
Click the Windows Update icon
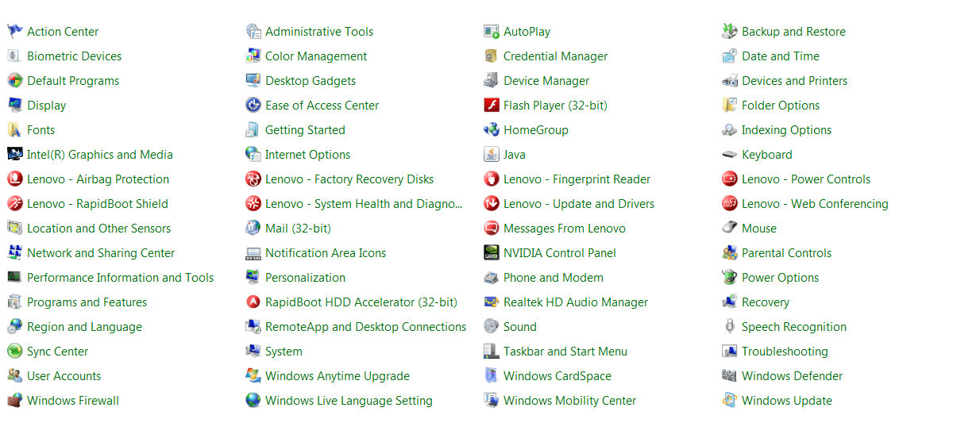click(730, 401)
